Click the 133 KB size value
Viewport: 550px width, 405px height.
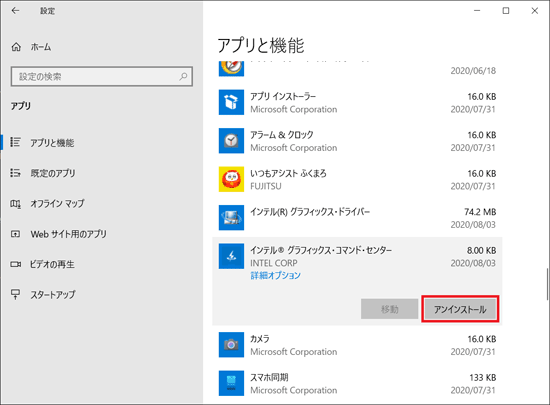(483, 377)
